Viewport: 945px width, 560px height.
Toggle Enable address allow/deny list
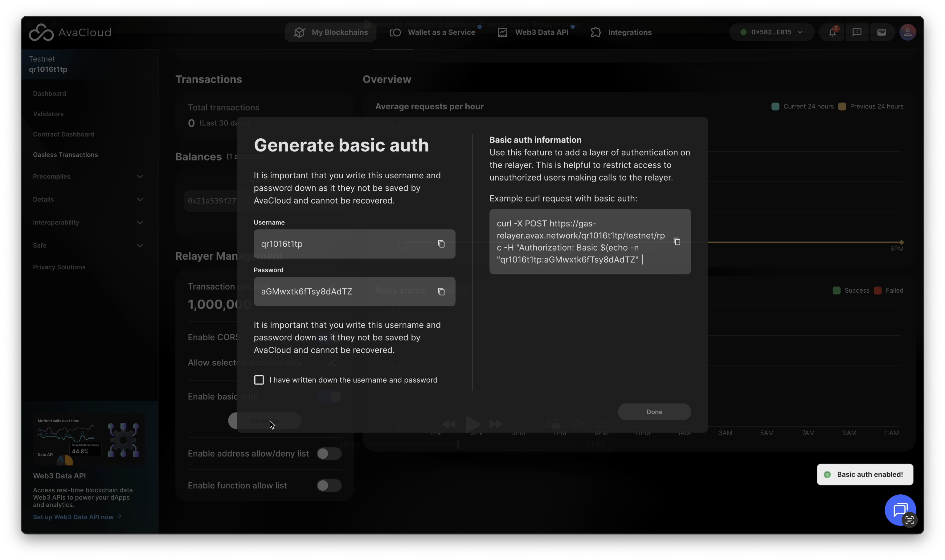pos(329,454)
